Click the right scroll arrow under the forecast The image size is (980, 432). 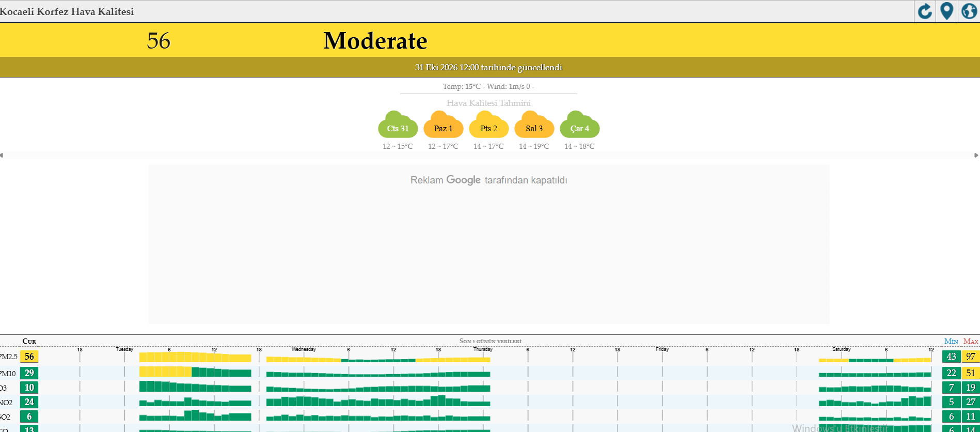[976, 155]
